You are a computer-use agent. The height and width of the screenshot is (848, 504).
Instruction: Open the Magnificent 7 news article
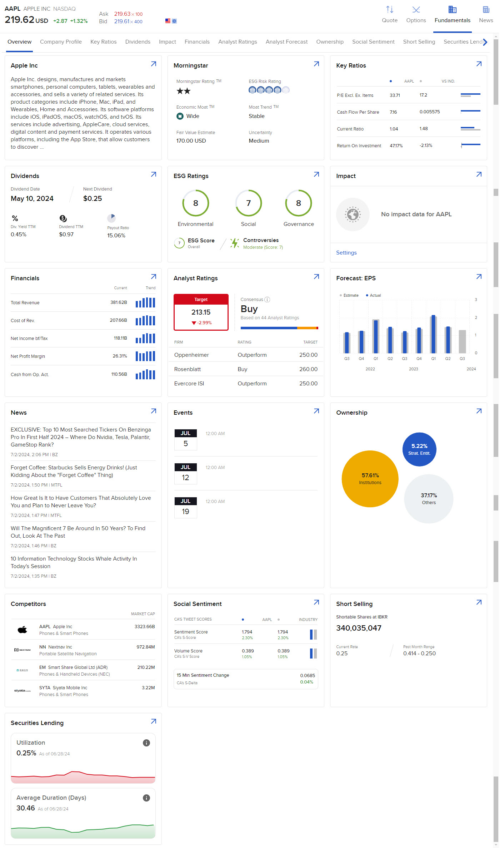78,532
